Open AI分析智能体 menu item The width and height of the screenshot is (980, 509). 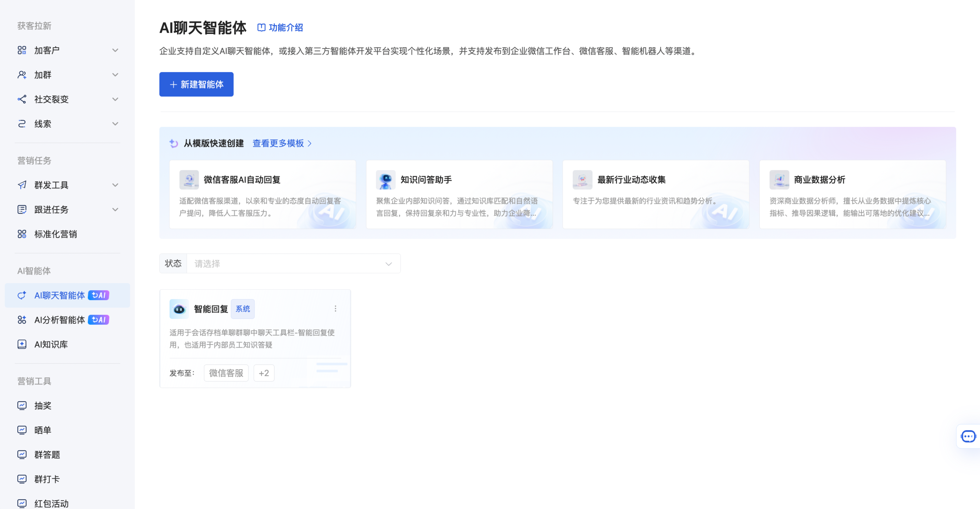pos(67,320)
